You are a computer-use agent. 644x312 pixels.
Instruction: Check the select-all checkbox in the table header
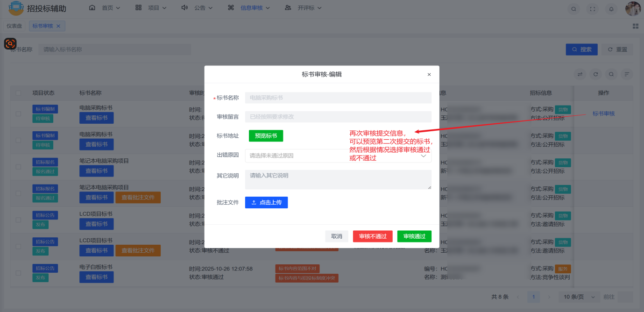19,92
